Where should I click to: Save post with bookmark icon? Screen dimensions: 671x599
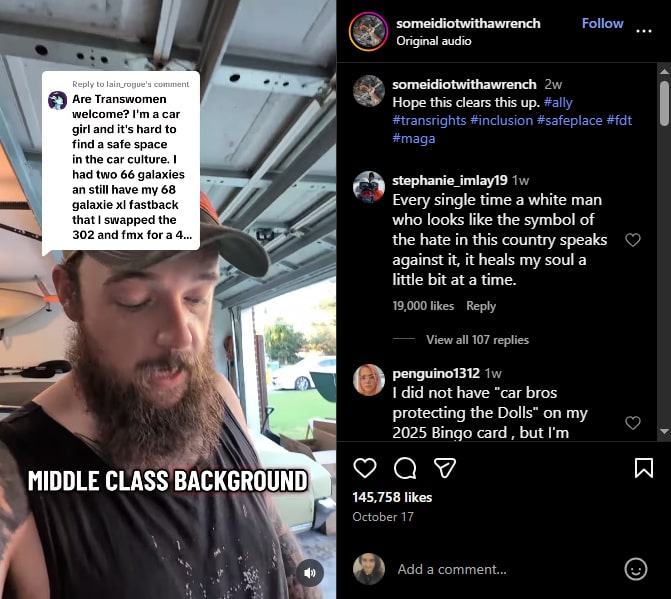(x=644, y=468)
